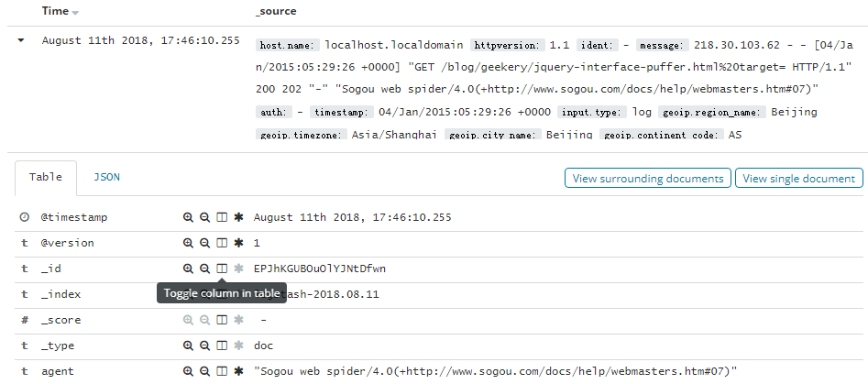Image resolution: width=868 pixels, height=384 pixels.
Task: Switch to the JSON tab
Action: coord(107,177)
